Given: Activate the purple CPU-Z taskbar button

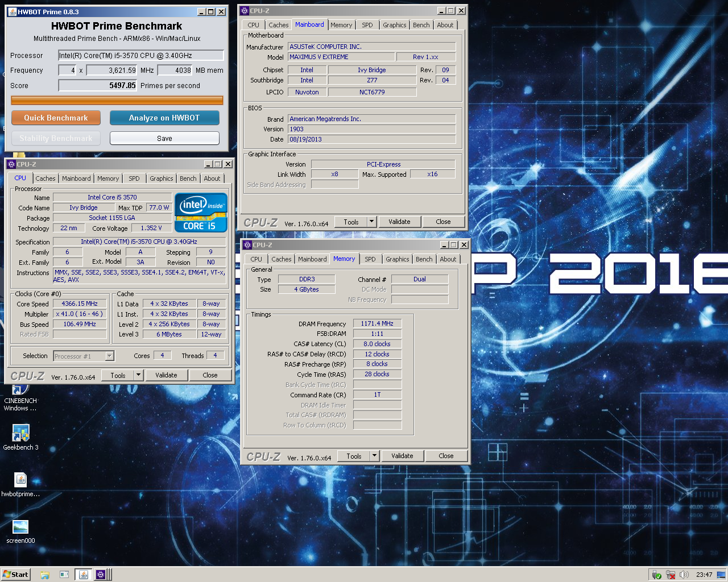Looking at the screenshot, I should point(101,575).
